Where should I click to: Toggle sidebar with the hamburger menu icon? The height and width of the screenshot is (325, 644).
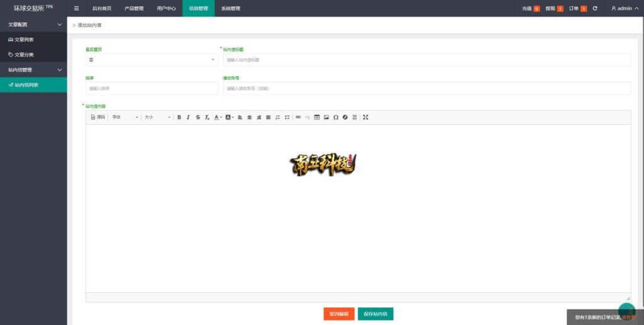[77, 8]
